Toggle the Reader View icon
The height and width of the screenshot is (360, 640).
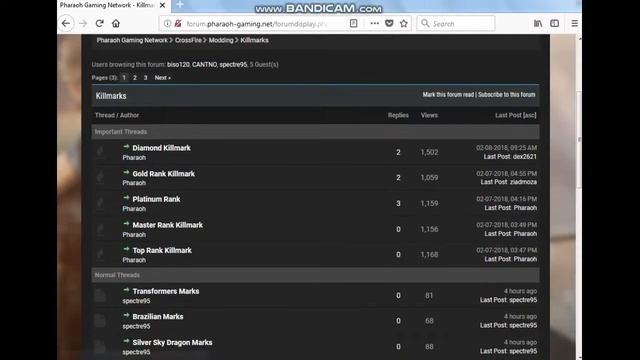point(353,24)
